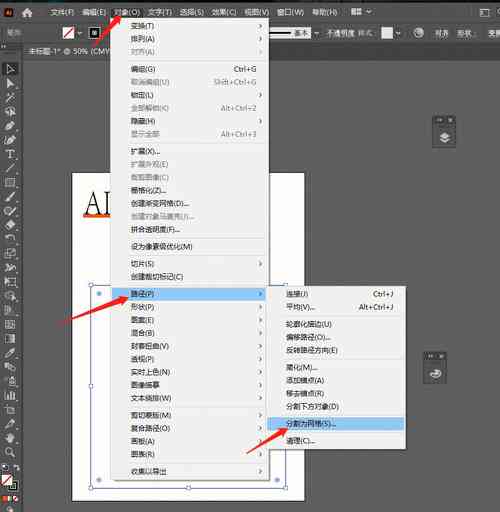Open the 效果(C) menu
The height and width of the screenshot is (512, 500).
pyautogui.click(x=224, y=13)
